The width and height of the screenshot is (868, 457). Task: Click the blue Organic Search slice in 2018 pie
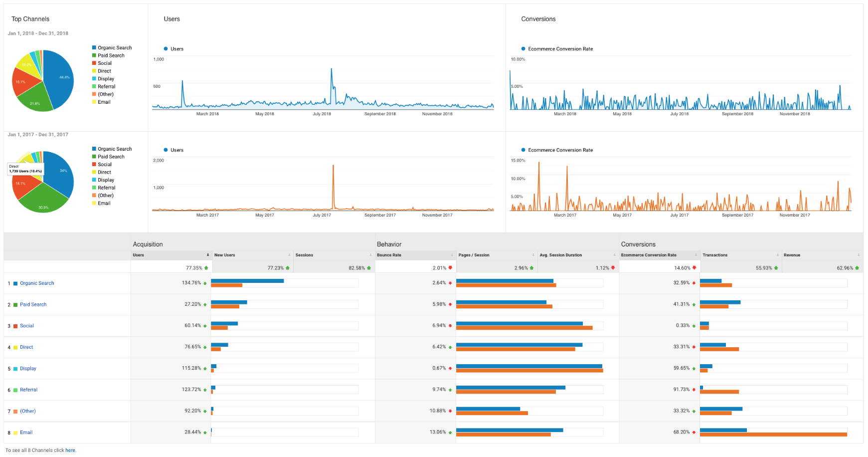pyautogui.click(x=59, y=80)
